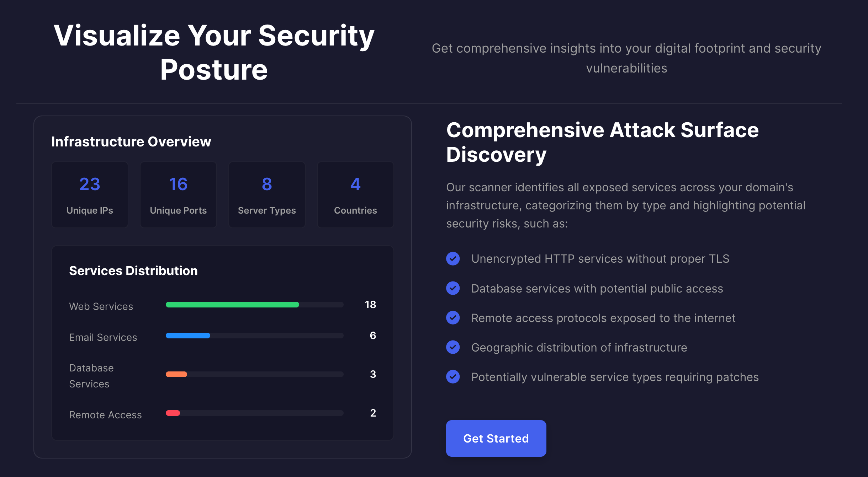The width and height of the screenshot is (868, 477).
Task: Select the Unique IPs stat card showing 23
Action: click(x=90, y=195)
